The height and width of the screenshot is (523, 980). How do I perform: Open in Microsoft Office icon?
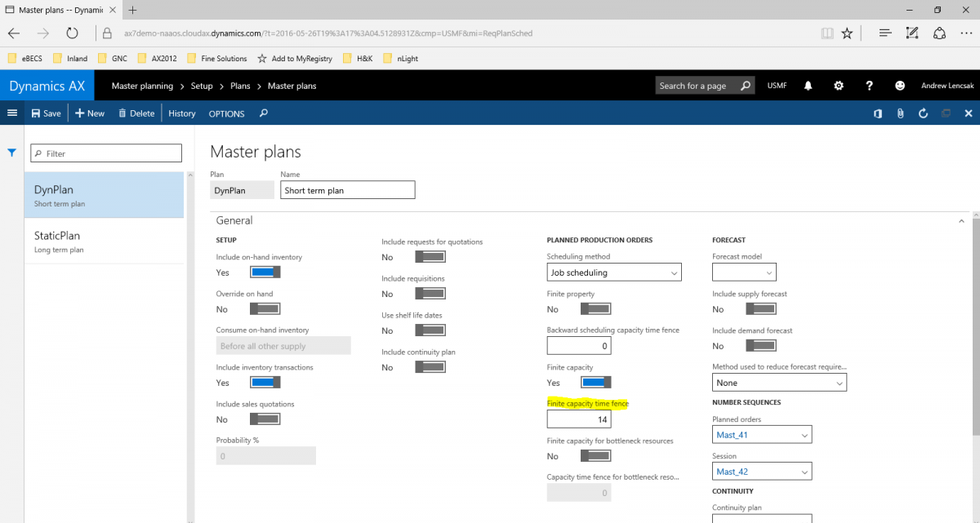pyautogui.click(x=878, y=113)
